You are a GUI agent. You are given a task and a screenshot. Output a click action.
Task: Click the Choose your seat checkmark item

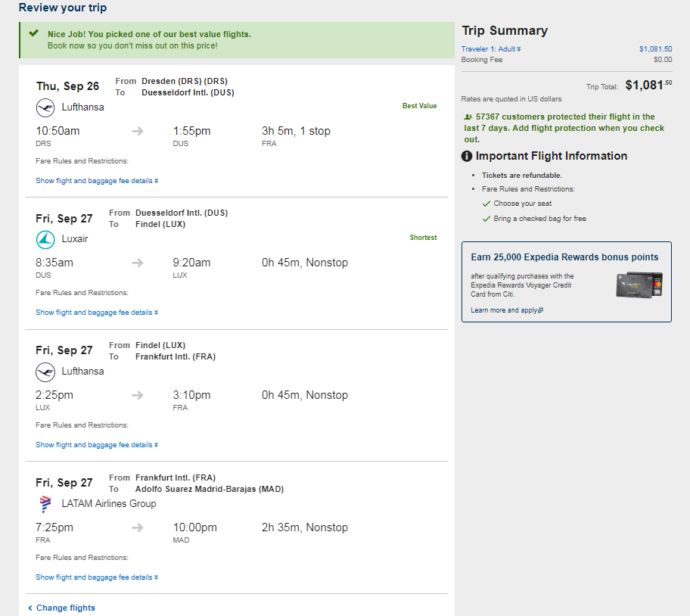pos(517,204)
